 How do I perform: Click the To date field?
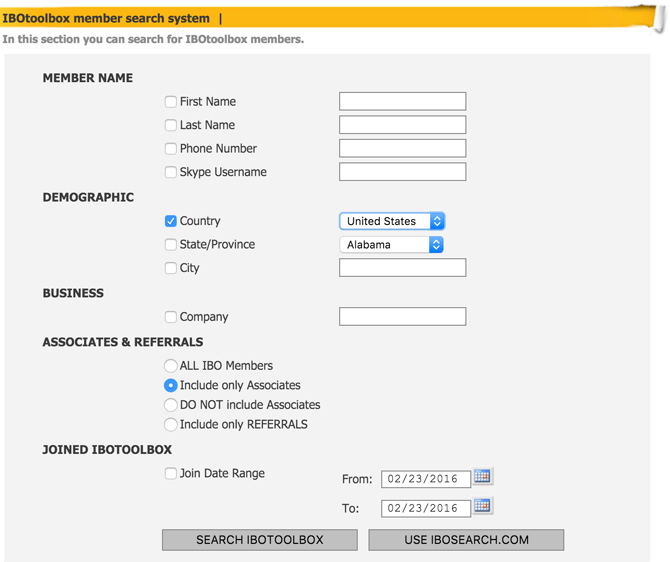click(426, 509)
